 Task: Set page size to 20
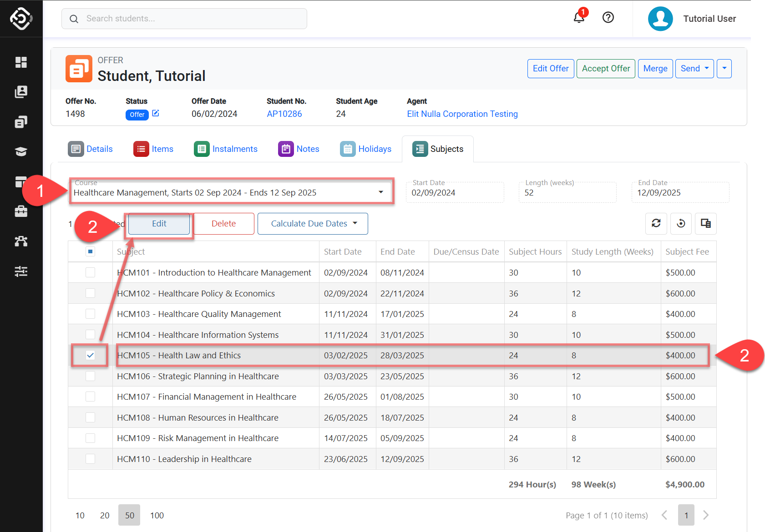click(105, 515)
